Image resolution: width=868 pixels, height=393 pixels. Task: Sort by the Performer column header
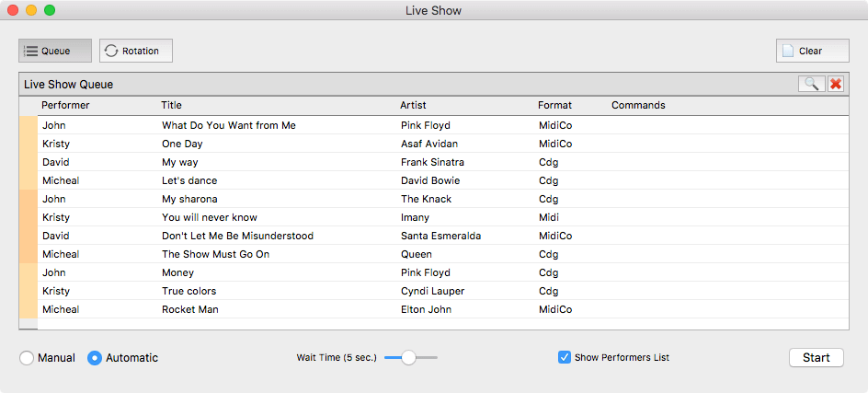pos(65,105)
